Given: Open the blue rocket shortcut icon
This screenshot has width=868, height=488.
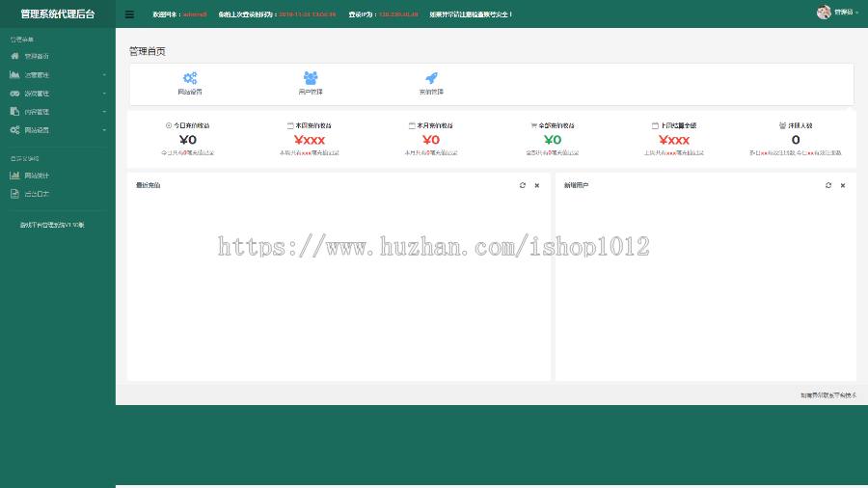Looking at the screenshot, I should (431, 78).
